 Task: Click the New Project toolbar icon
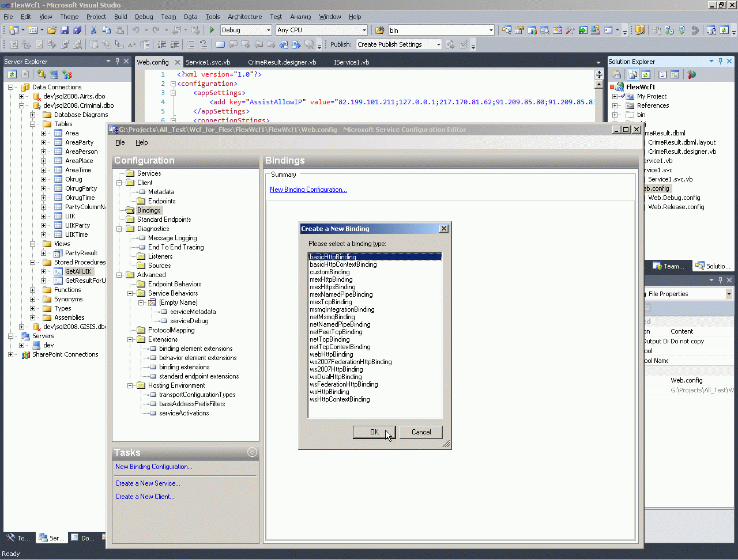[x=14, y=30]
